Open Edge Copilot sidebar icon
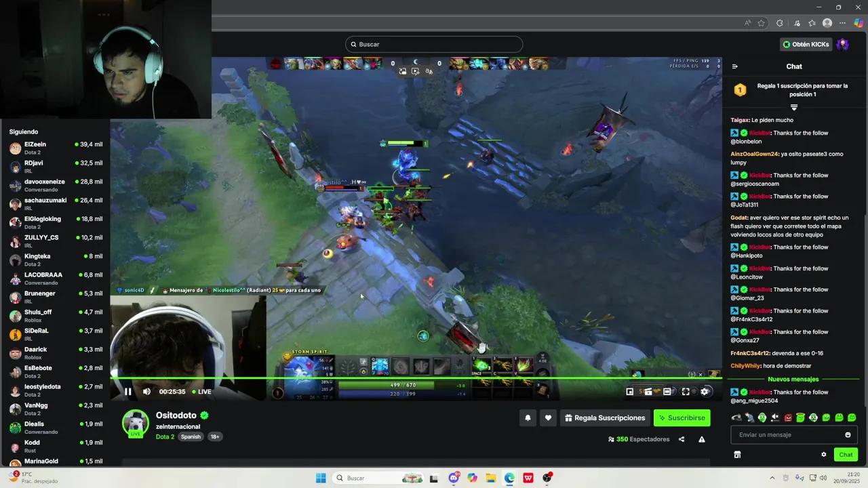Screen dimensions: 868x488 click(859, 23)
